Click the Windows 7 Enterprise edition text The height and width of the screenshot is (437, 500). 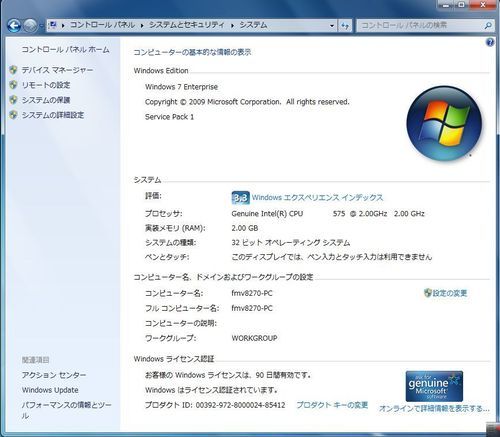[x=181, y=87]
